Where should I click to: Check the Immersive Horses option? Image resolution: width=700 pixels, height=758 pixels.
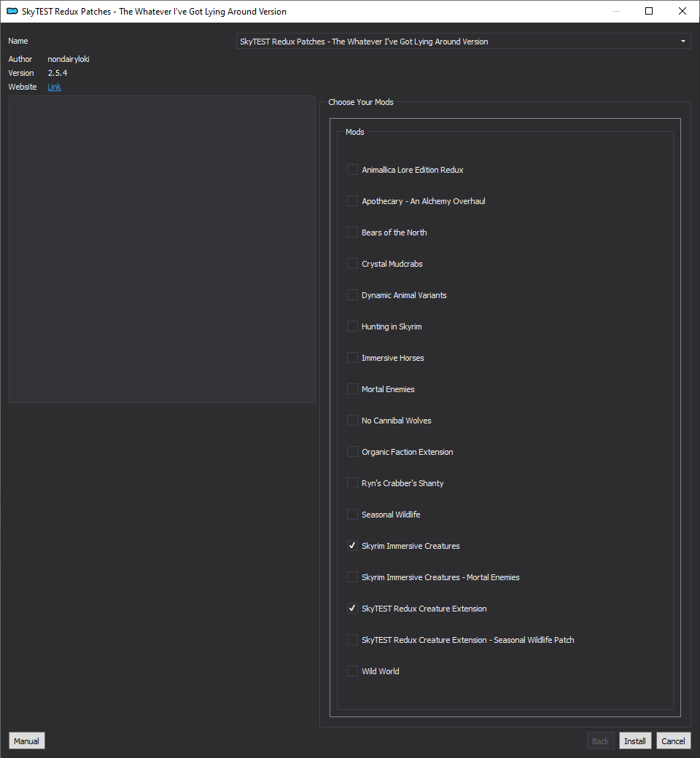(x=353, y=358)
